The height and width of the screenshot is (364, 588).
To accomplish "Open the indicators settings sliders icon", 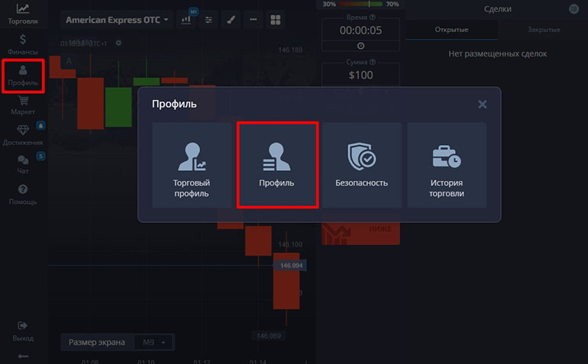I will [208, 20].
